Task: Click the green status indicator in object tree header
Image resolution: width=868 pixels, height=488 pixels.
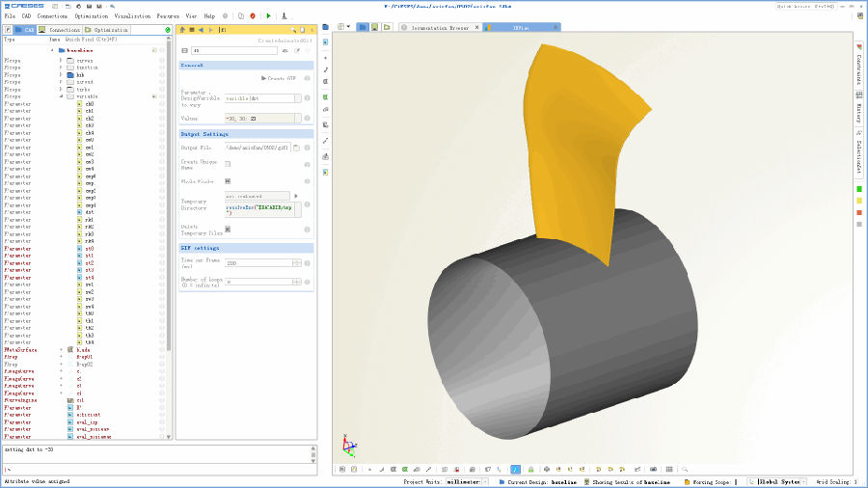Action: pos(168,30)
